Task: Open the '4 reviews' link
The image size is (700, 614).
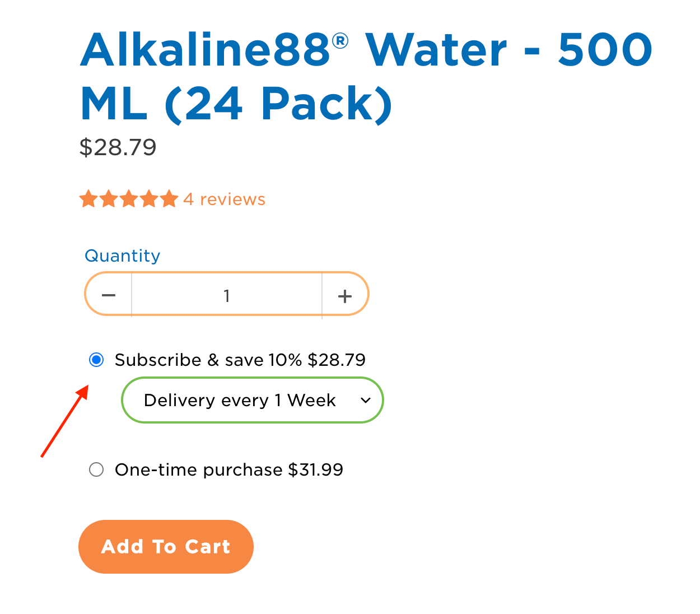Action: click(x=224, y=199)
